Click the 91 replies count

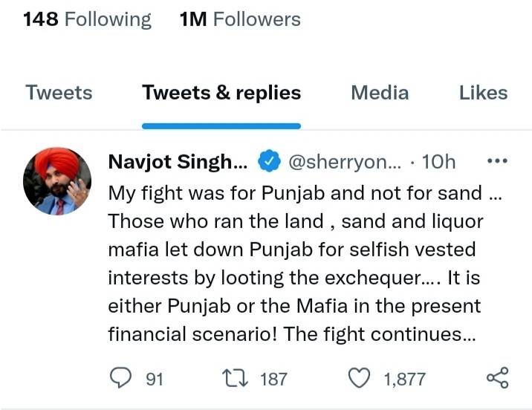tap(155, 379)
